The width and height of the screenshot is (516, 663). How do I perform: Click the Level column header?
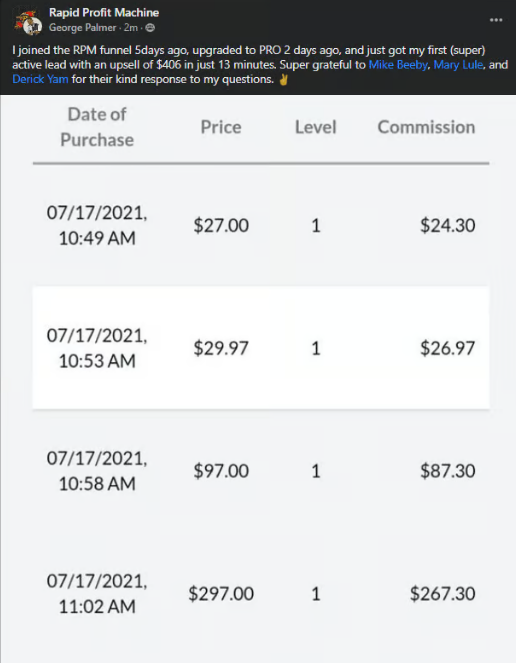coord(316,127)
